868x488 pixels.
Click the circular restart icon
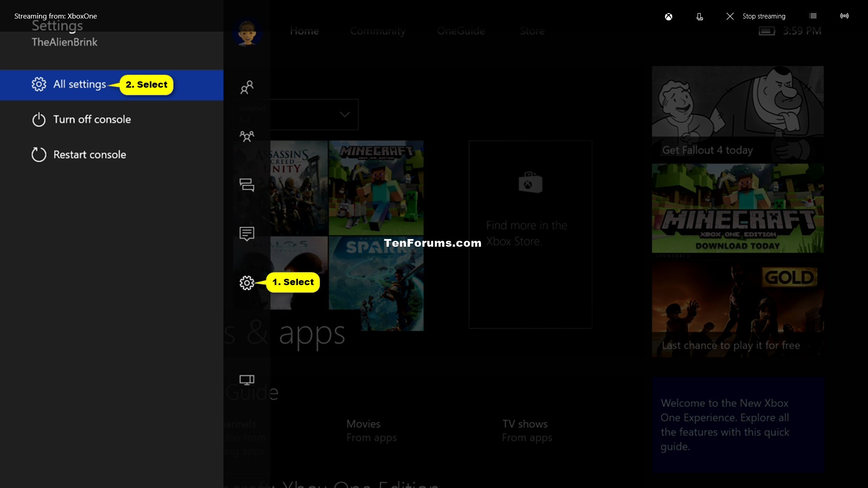[39, 155]
